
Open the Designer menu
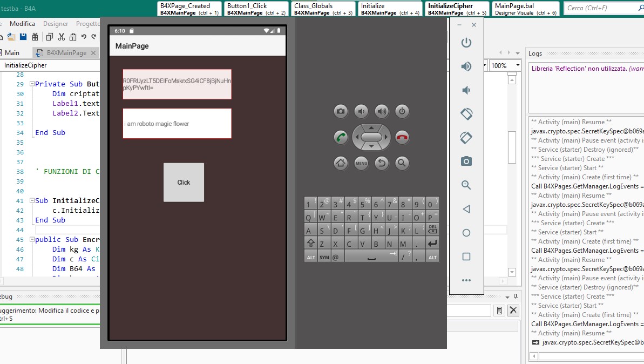[56, 24]
